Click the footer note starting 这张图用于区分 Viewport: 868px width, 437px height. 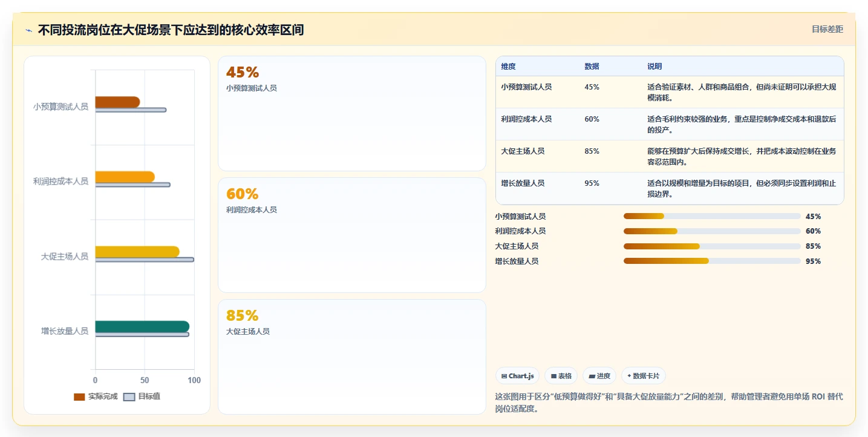click(x=669, y=402)
